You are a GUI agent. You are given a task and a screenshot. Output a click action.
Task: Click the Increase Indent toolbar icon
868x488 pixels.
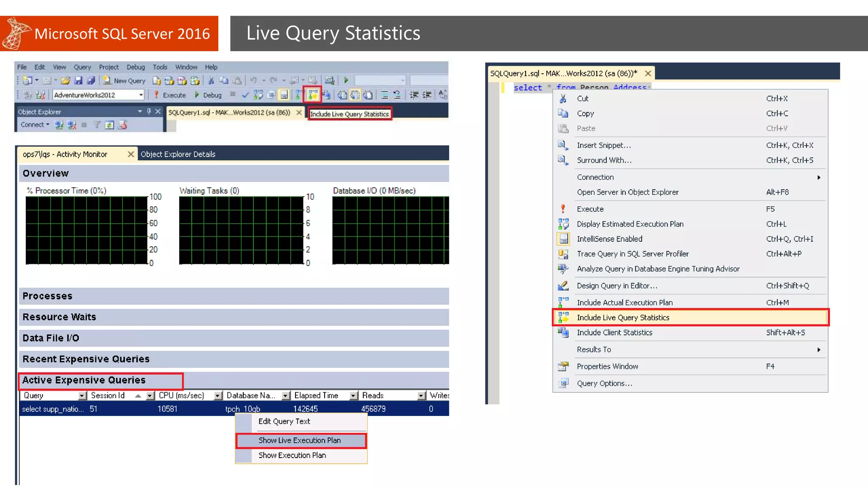[427, 95]
